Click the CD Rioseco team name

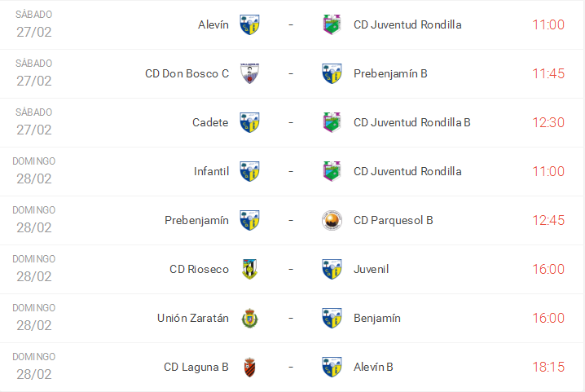click(199, 269)
